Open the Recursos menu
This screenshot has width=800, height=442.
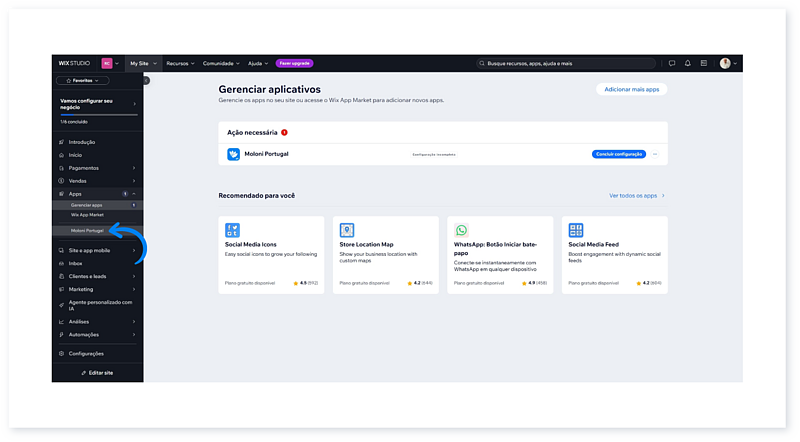[180, 63]
